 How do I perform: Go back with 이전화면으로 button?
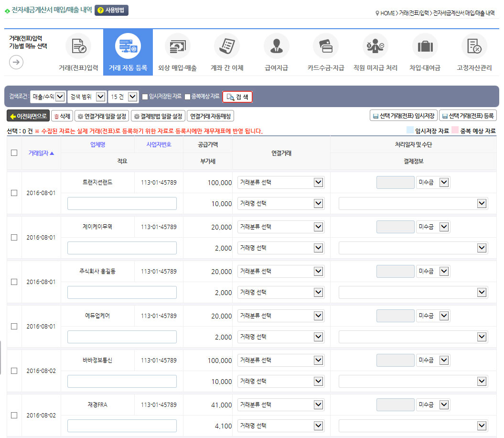tap(28, 116)
